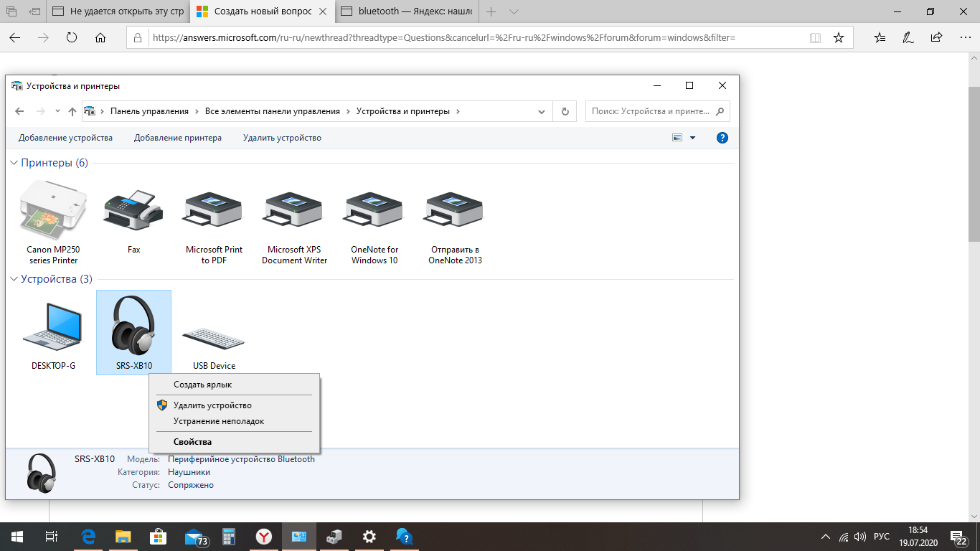Click Добавление устройства toolbar button
Viewport: 980px width, 551px height.
tap(65, 138)
